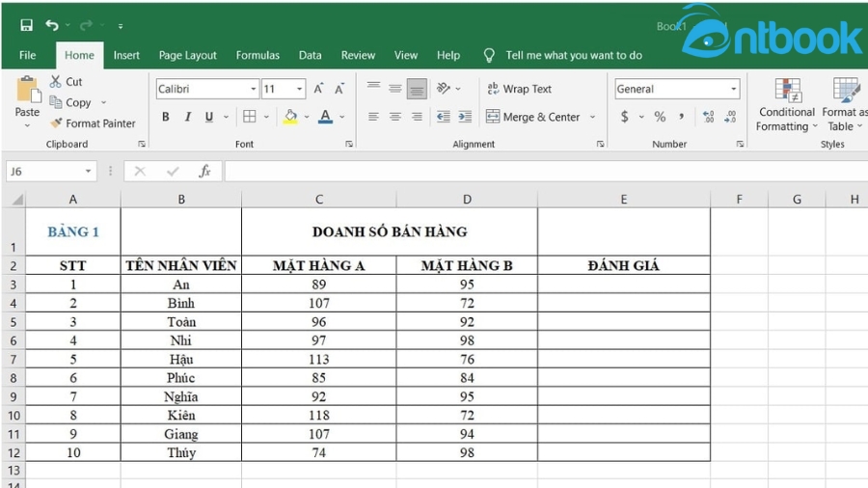Open the File tab
868x488 pixels.
click(x=27, y=55)
